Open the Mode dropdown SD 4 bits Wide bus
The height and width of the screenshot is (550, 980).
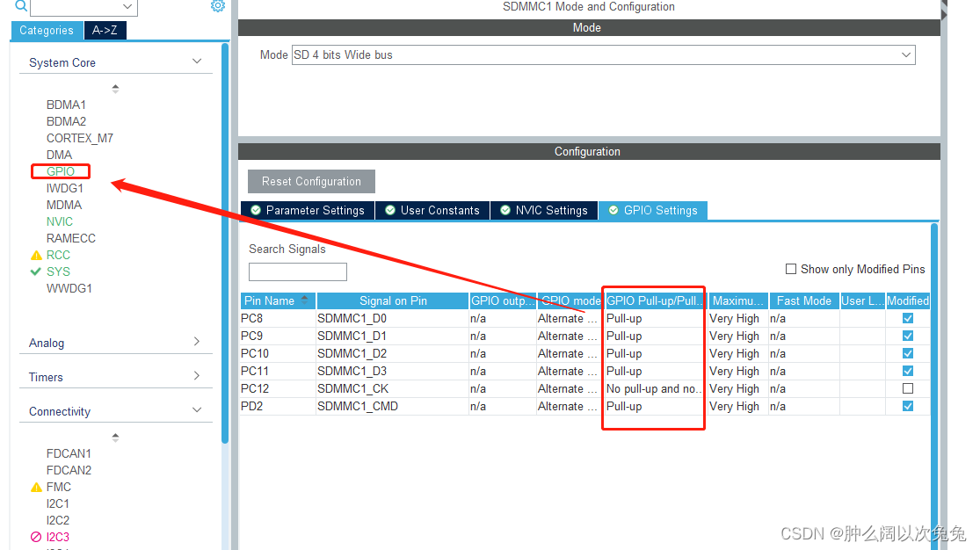click(603, 55)
